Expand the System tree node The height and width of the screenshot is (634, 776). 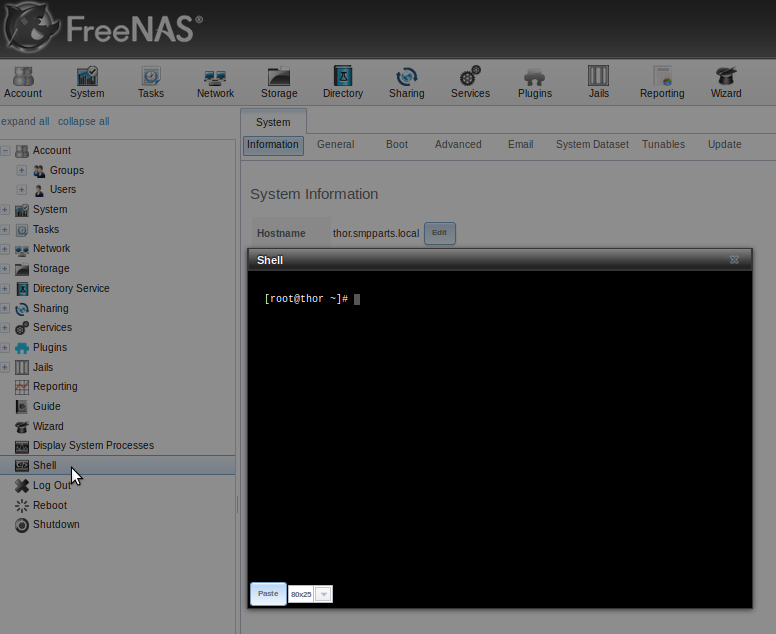pos(5,210)
